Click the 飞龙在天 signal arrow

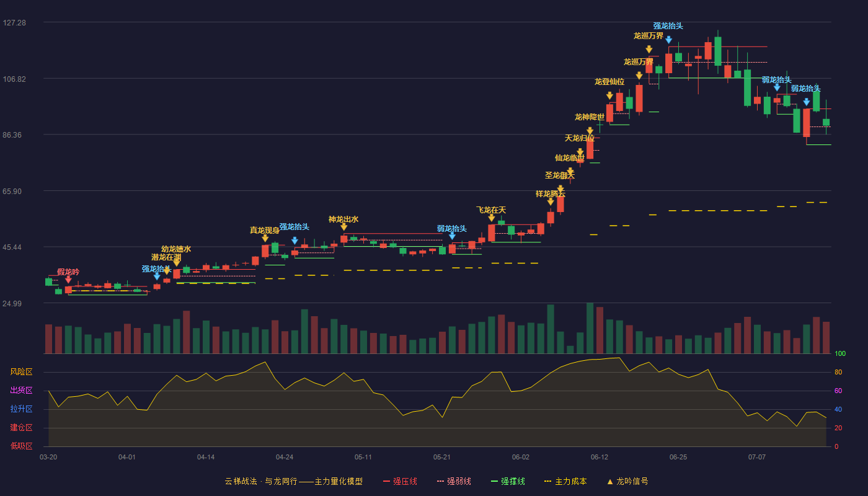tap(492, 218)
